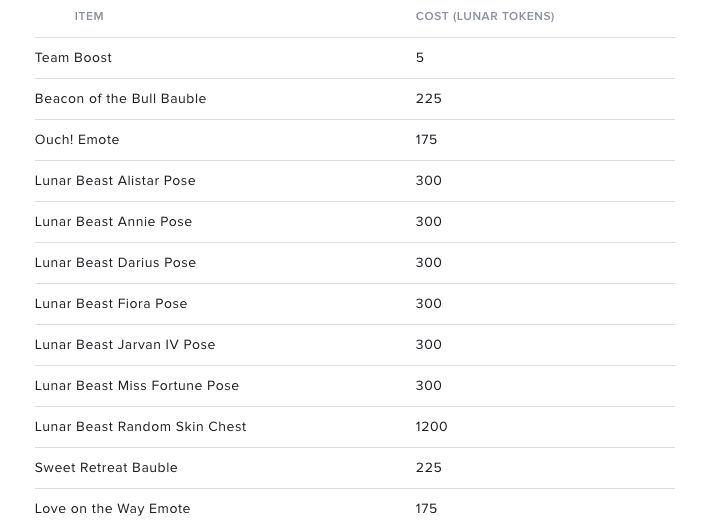The height and width of the screenshot is (524, 726).
Task: Click the Team Boost cost of 5
Action: point(419,58)
